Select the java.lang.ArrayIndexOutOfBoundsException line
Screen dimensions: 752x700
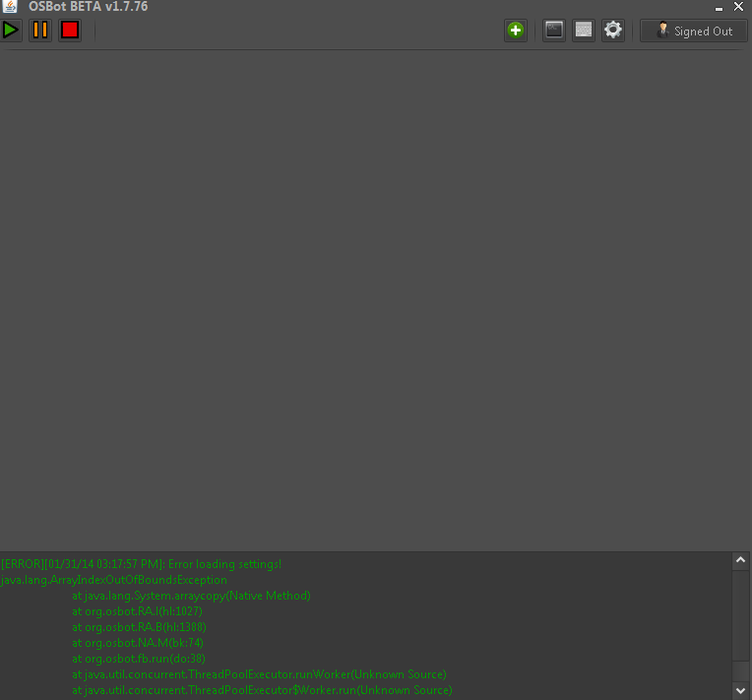pos(113,580)
